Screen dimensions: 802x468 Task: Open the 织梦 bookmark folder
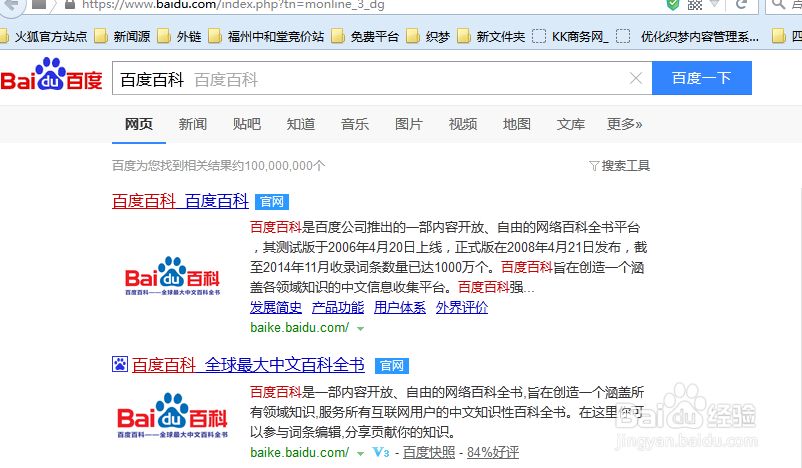tap(428, 36)
